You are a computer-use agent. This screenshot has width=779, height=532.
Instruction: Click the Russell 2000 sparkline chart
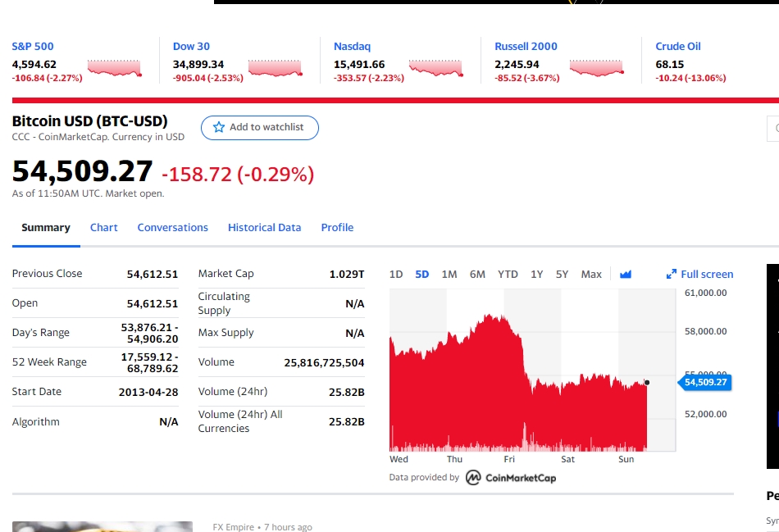(x=597, y=68)
